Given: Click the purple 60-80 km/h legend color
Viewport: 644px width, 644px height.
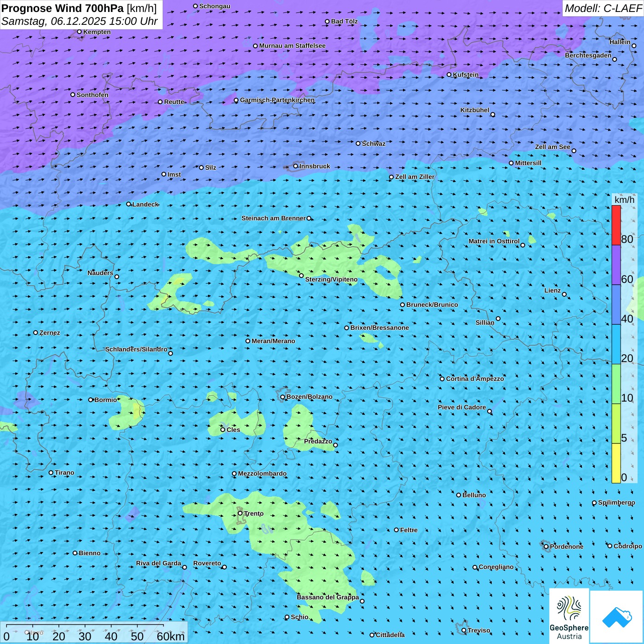Looking at the screenshot, I should coord(616,265).
